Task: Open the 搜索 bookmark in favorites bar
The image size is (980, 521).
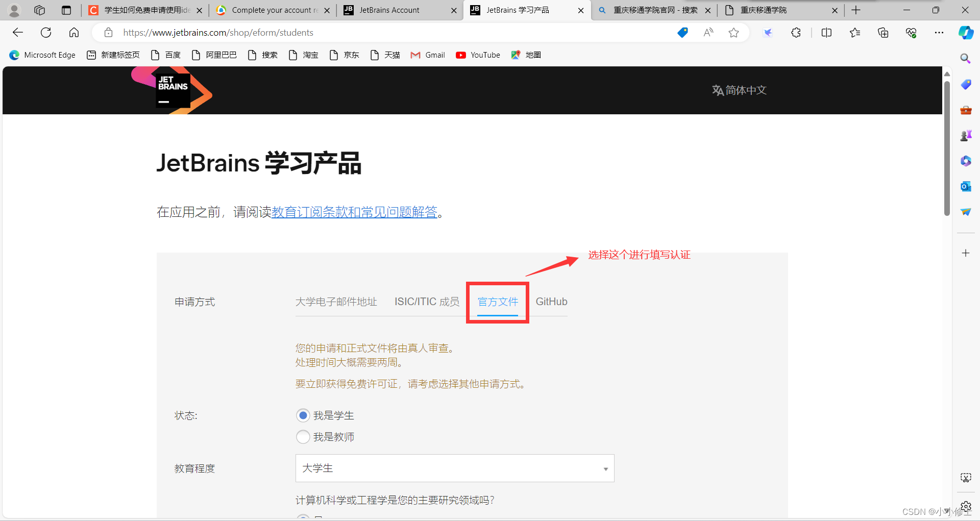Action: (262, 55)
